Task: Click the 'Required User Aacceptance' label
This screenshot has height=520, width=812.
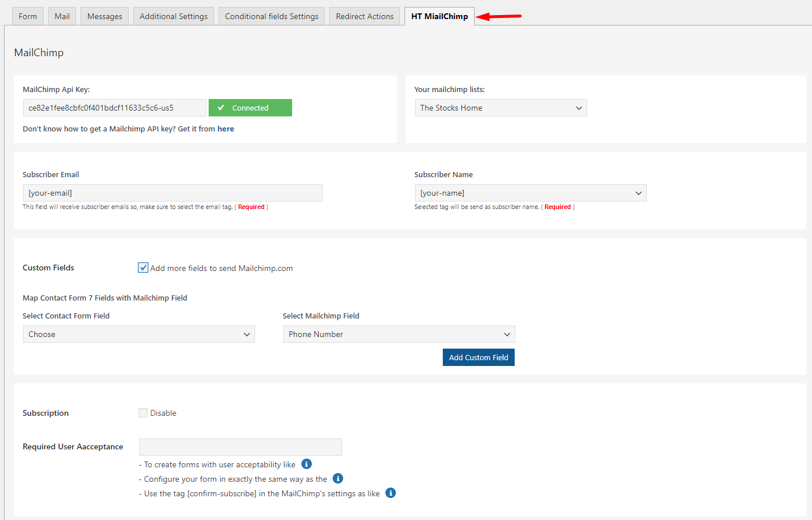Action: pos(72,446)
